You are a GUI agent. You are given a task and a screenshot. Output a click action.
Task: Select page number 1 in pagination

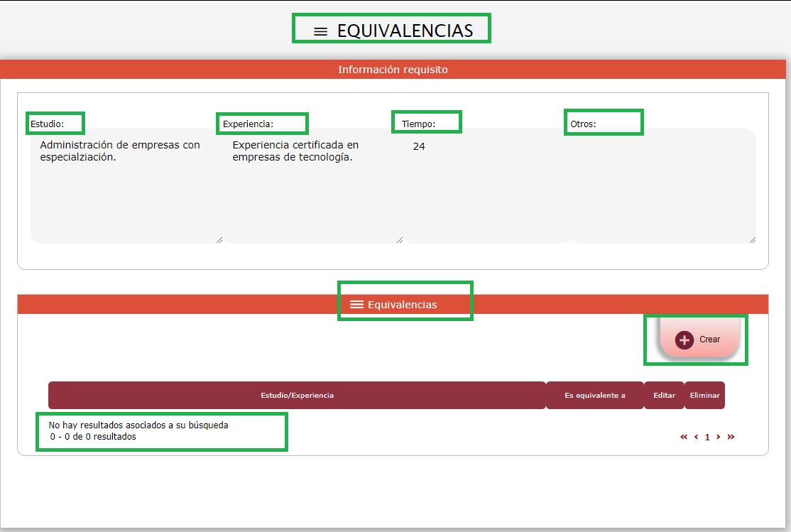(707, 438)
